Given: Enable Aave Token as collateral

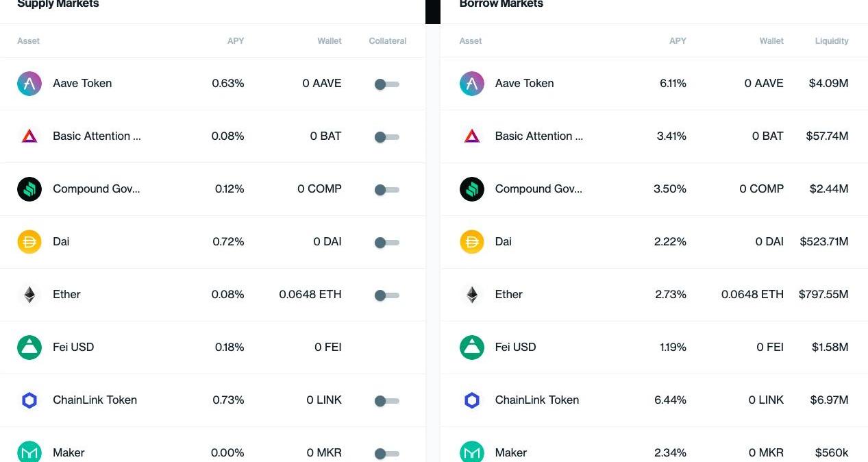Looking at the screenshot, I should pyautogui.click(x=386, y=84).
